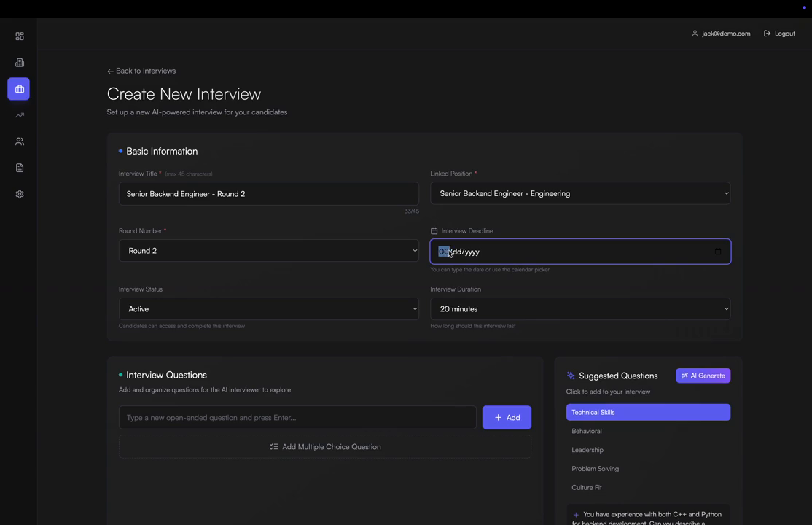The image size is (812, 525).
Task: Open the document reports icon in sidebar
Action: (x=20, y=168)
